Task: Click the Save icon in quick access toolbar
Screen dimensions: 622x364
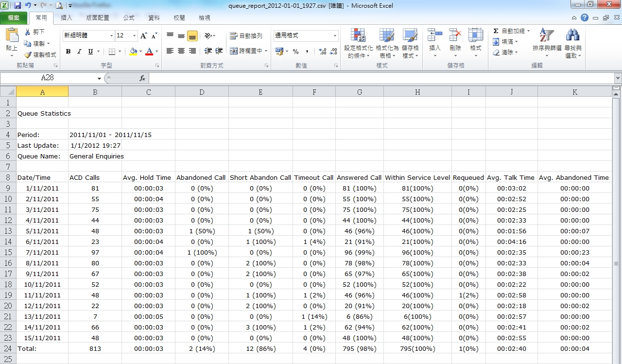Action: tap(17, 6)
